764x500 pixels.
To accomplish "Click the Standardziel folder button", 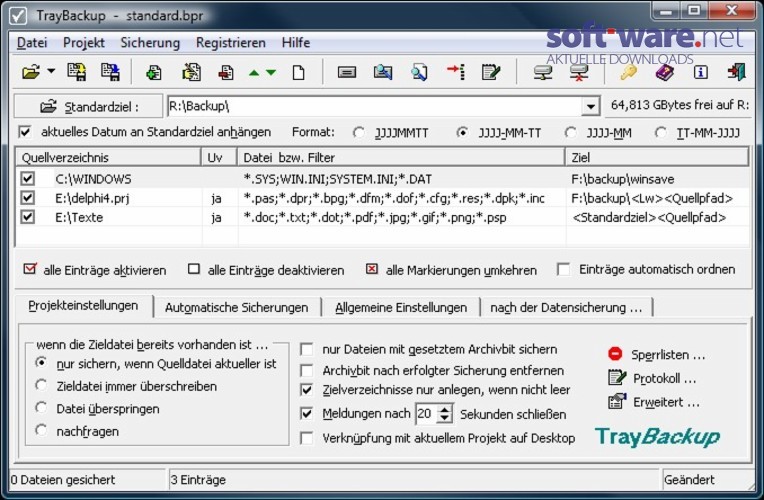I will pos(88,107).
